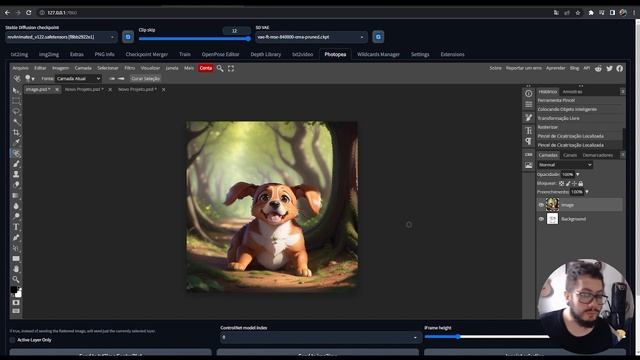The height and width of the screenshot is (360, 640).
Task: Open the Paragraph side panel icon
Action: coord(529,141)
